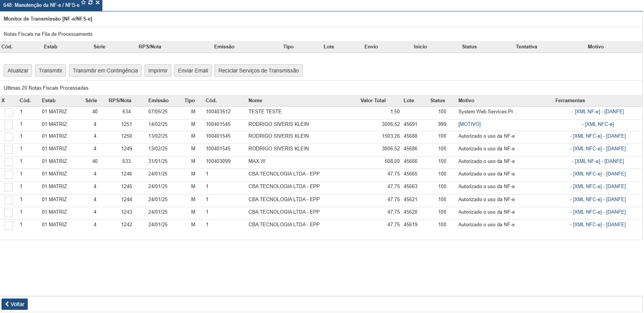Tick the checkbox for nota 1249
Screen dimensions: 644x313
tap(8, 149)
